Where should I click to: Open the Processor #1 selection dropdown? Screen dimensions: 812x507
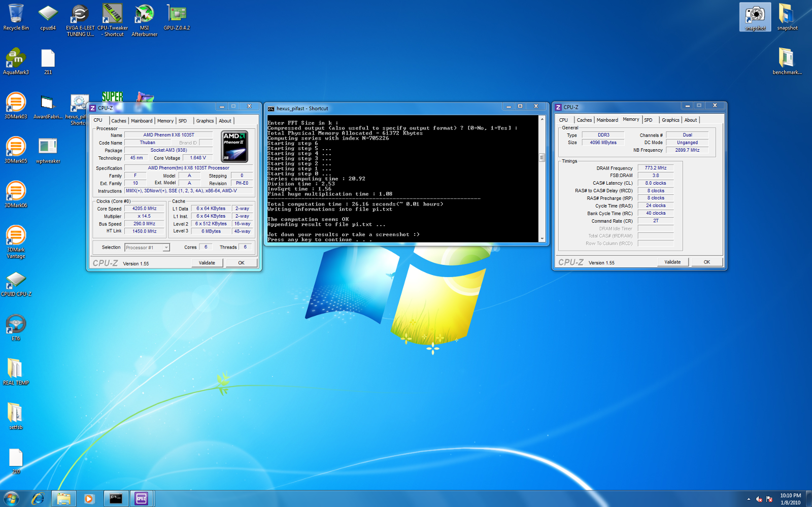tap(147, 247)
